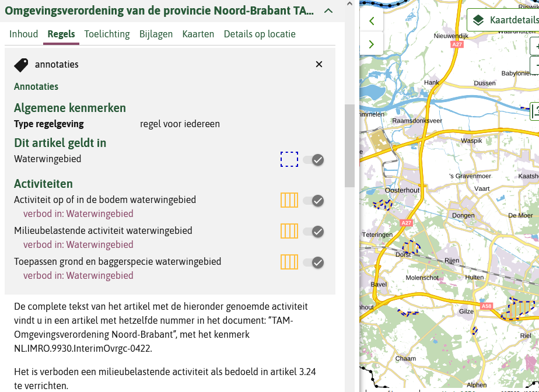
Task: Click the right arrow panel button on map
Action: [x=371, y=44]
